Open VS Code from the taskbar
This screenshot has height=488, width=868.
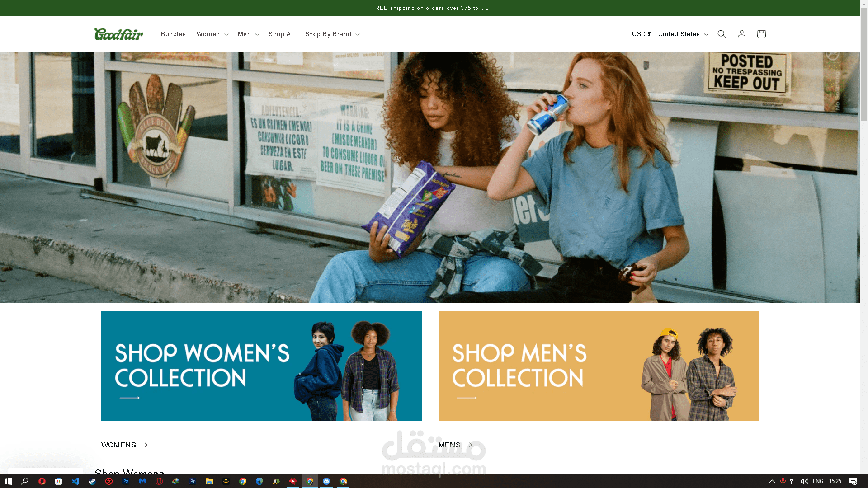[75, 481]
